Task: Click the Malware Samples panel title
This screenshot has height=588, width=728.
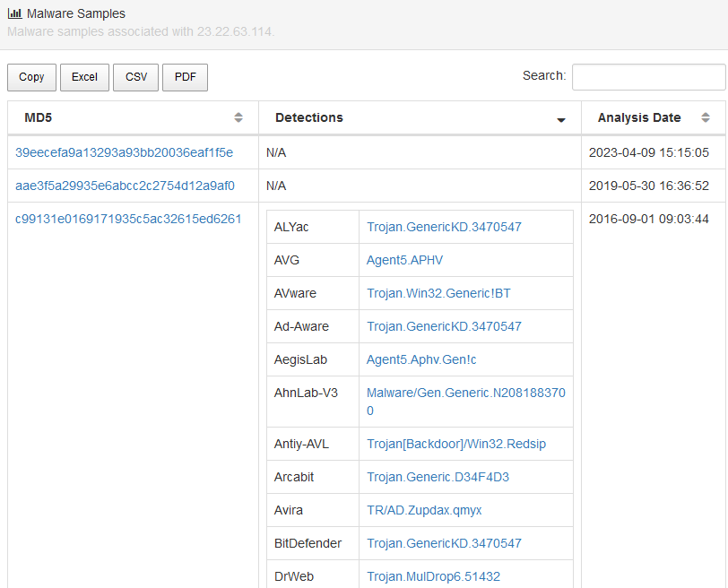Action: click(76, 13)
